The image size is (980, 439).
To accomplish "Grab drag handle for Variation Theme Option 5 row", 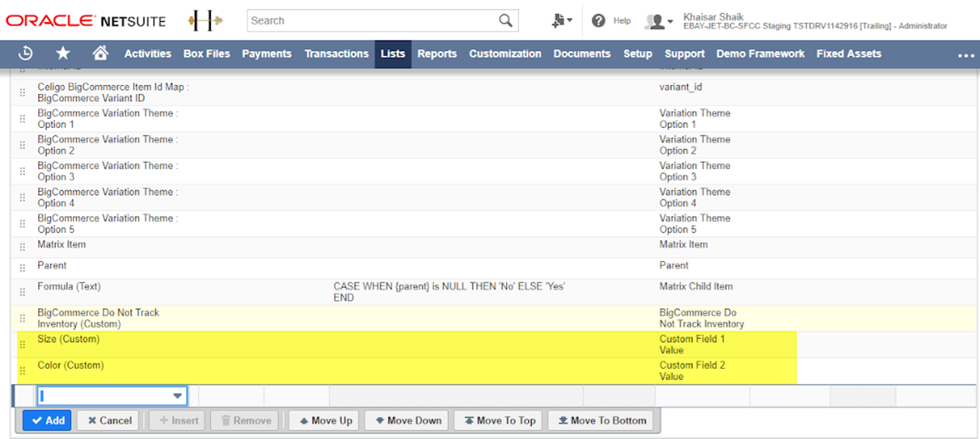I will pos(22,224).
